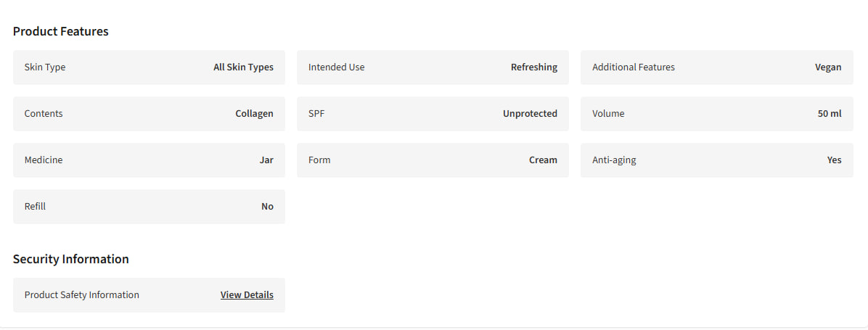Click the Product Features heading
Viewport: 868px width, 330px height.
pos(61,31)
